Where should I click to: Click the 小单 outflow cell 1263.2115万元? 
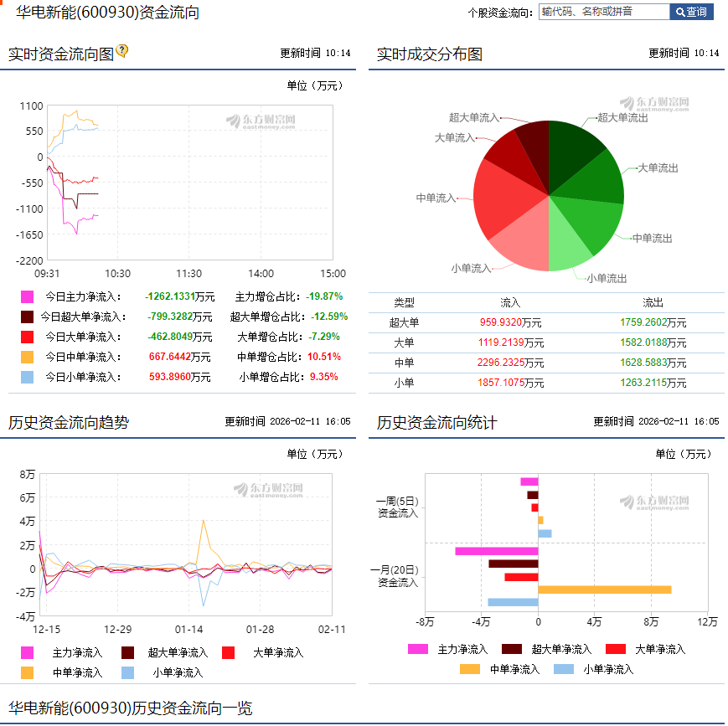[653, 383]
